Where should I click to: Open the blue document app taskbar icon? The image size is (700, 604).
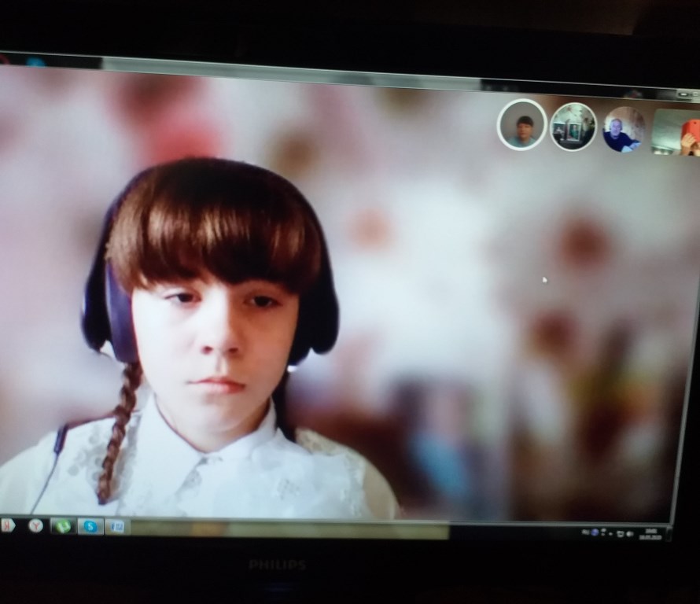click(x=117, y=527)
